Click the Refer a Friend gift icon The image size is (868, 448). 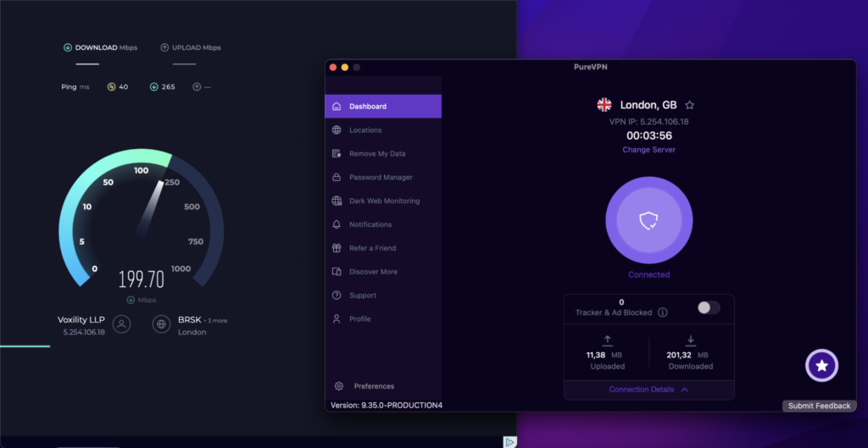click(337, 248)
